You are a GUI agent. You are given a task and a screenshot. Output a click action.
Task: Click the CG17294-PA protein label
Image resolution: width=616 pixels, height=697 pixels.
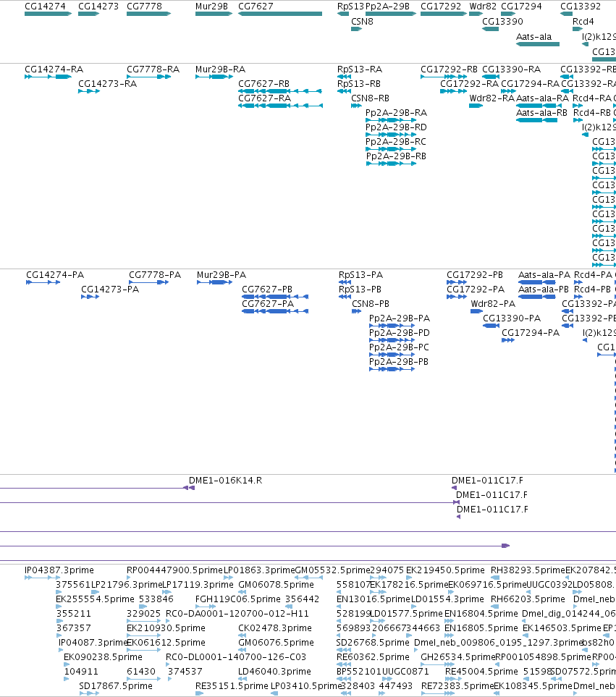point(531,332)
